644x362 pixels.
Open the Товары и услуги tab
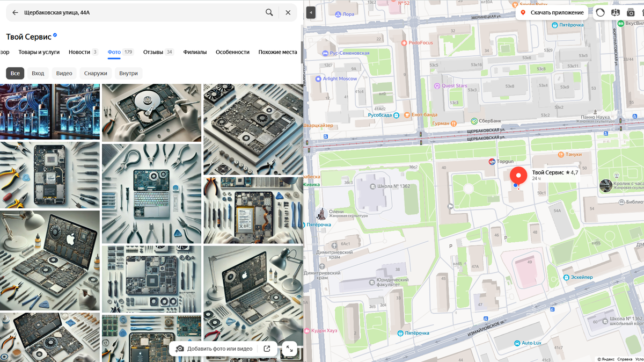[x=39, y=52]
